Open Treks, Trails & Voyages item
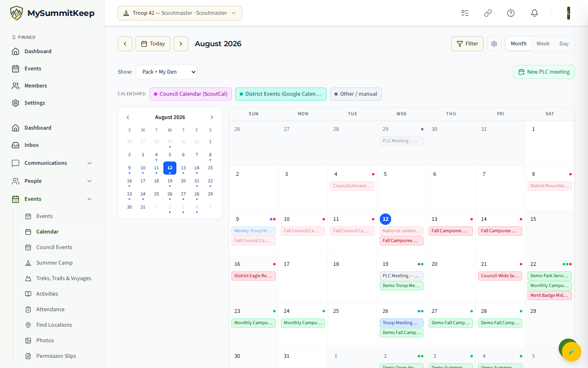 tap(59, 278)
